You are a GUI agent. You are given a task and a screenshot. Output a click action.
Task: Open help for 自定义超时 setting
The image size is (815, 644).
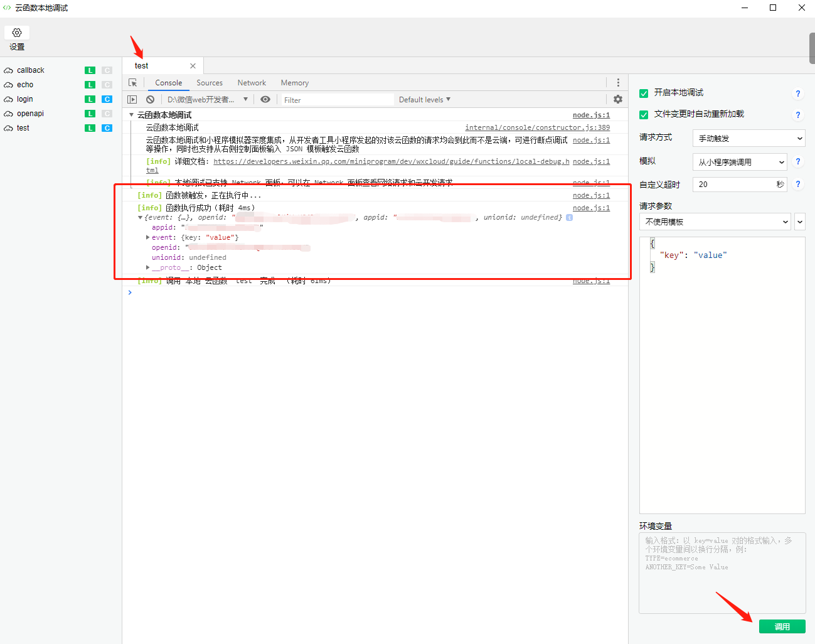click(798, 184)
